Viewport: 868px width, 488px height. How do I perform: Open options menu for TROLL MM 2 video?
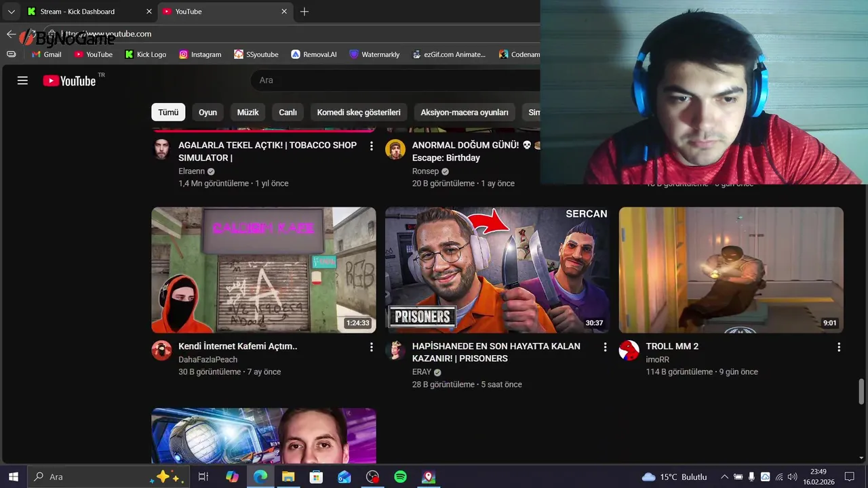(839, 347)
